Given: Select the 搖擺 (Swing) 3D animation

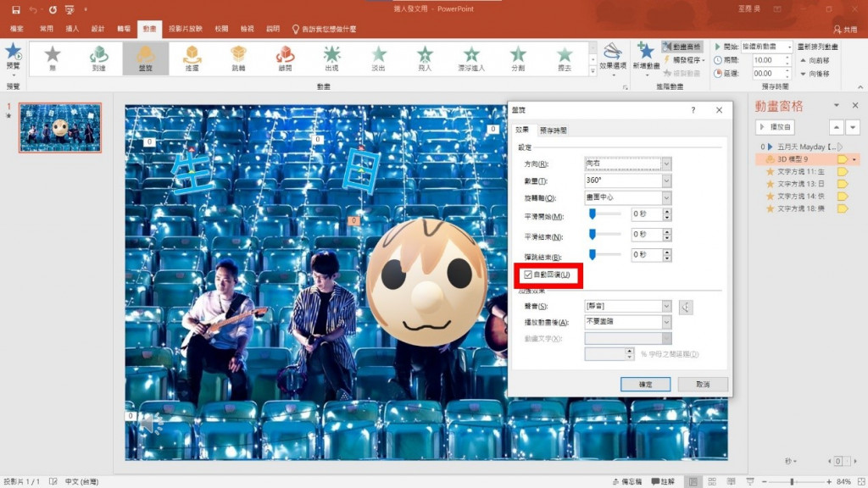Looking at the screenshot, I should click(x=192, y=58).
